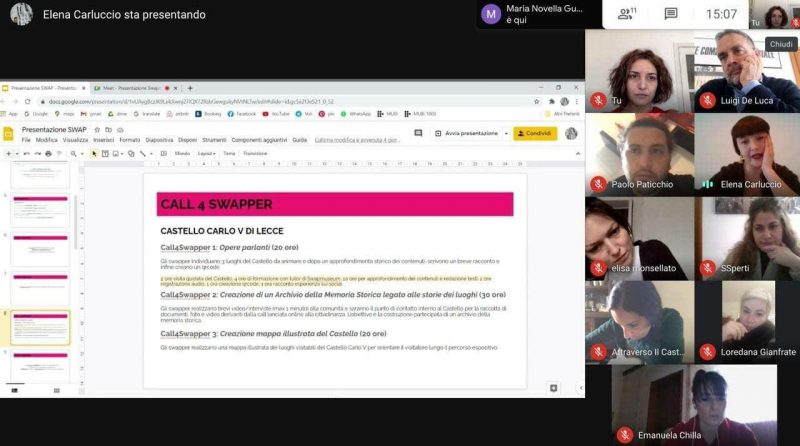This screenshot has height=446, width=800.
Task: Click the redo arrow in Slides toolbar
Action: pos(38,154)
